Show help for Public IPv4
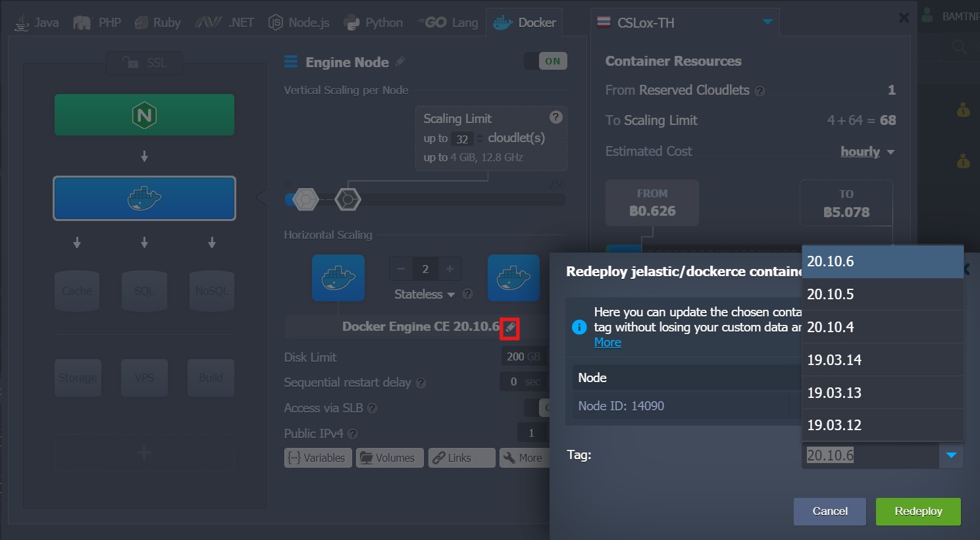980x540 pixels. (352, 434)
